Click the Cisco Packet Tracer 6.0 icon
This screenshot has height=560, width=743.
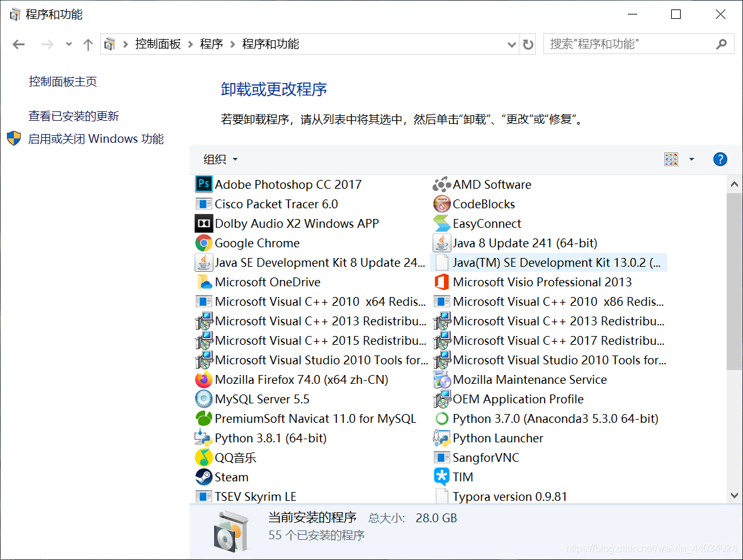click(x=204, y=204)
